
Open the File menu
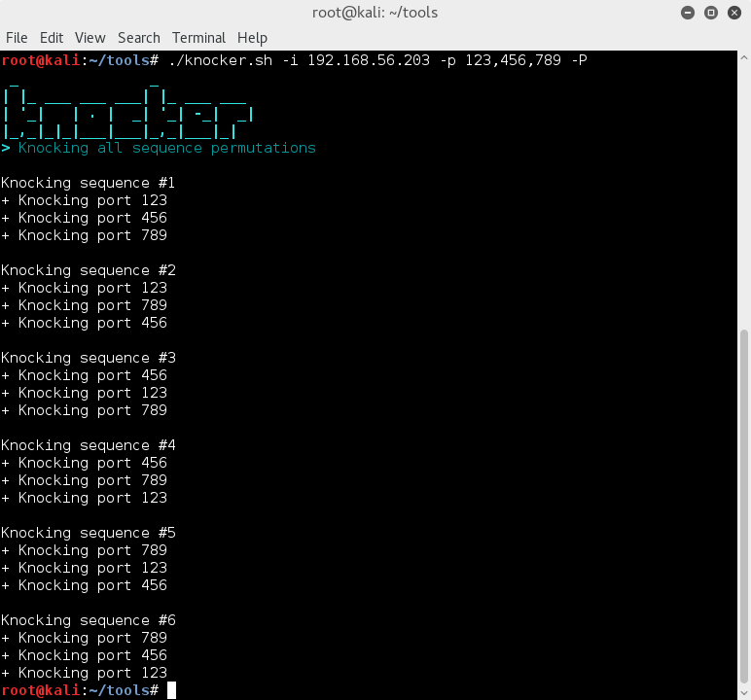point(17,38)
